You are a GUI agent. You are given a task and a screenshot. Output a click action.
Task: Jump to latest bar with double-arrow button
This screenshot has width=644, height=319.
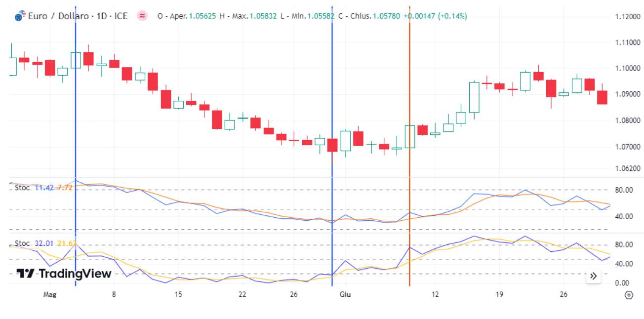point(593,276)
